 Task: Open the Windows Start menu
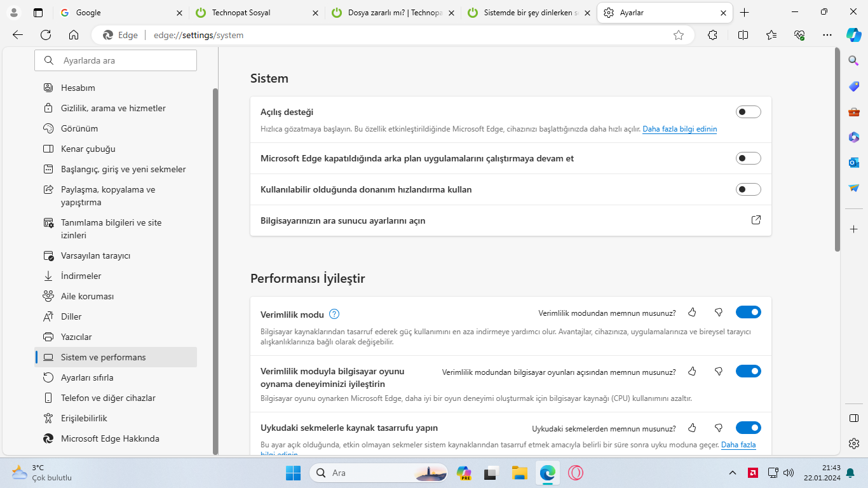point(293,473)
